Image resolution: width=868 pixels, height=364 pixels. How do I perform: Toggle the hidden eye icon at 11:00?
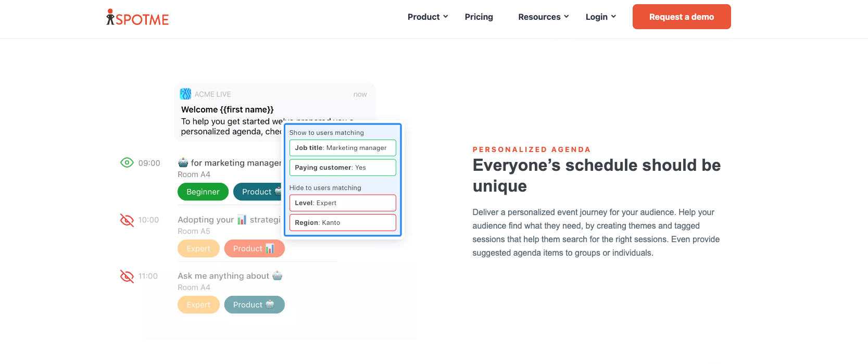pyautogui.click(x=127, y=276)
